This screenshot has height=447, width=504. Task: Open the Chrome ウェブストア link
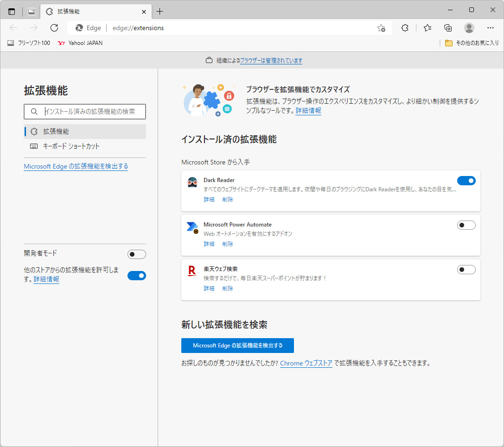(x=306, y=363)
